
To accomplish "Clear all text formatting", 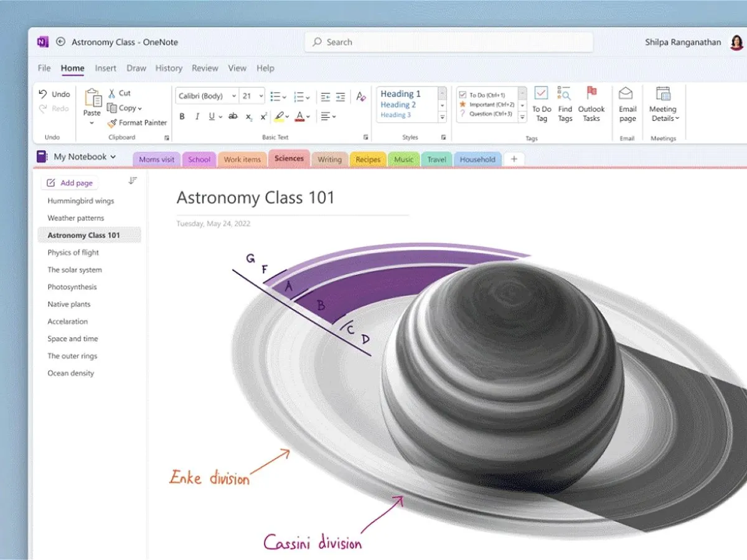I will [361, 96].
